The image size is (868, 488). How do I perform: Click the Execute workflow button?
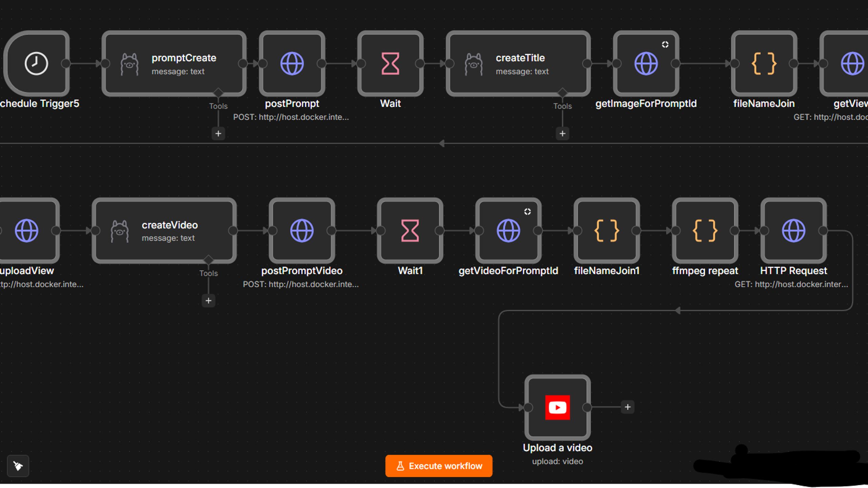pyautogui.click(x=439, y=466)
